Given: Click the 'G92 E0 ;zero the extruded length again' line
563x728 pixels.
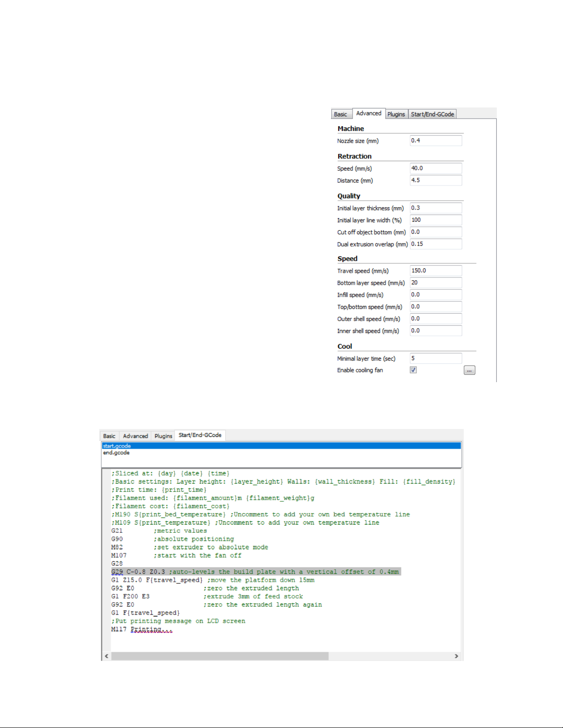Looking at the screenshot, I should click(x=216, y=605).
